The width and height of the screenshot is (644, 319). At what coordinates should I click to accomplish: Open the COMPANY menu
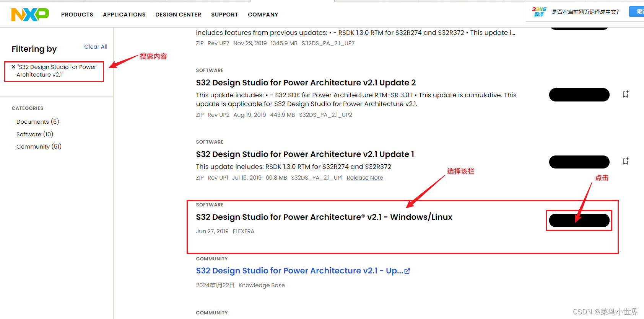(263, 15)
